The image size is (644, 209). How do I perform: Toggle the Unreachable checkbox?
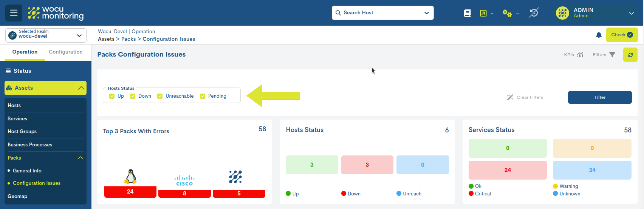[160, 96]
